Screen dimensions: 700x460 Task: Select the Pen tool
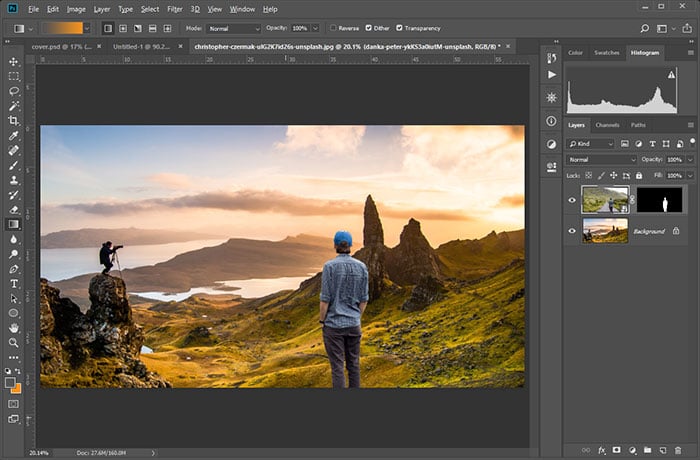(x=13, y=269)
